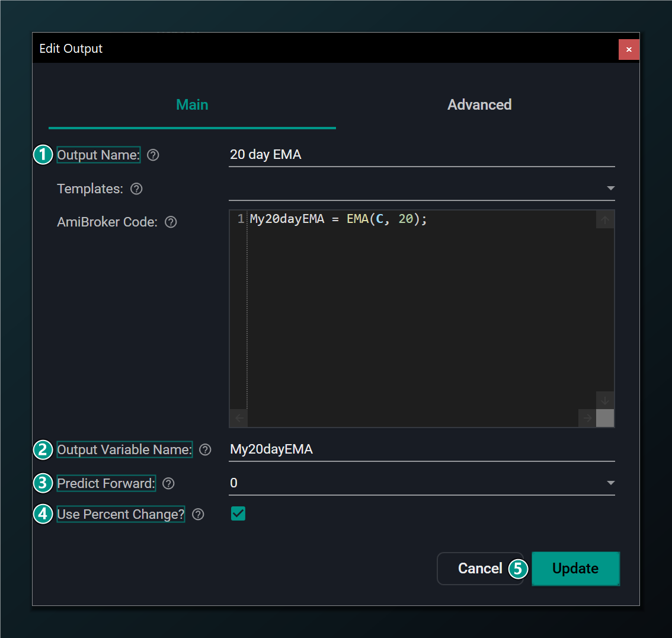Open help icon next to Output Name

(x=153, y=155)
